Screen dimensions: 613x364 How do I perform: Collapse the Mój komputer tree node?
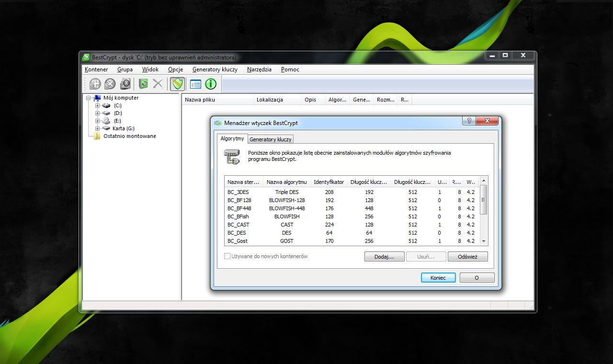89,98
